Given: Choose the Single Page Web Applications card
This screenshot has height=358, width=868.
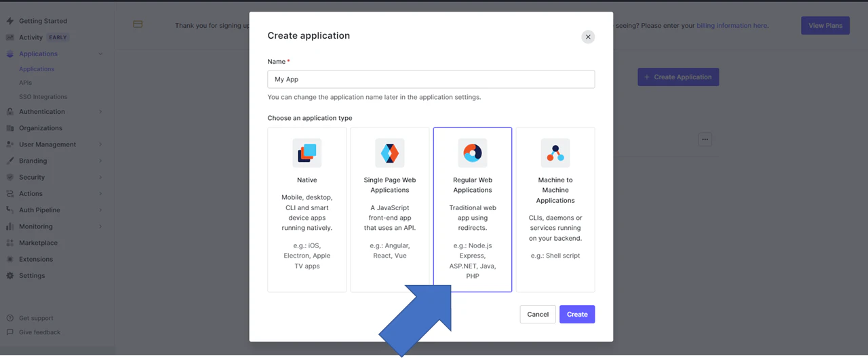Looking at the screenshot, I should (390, 210).
